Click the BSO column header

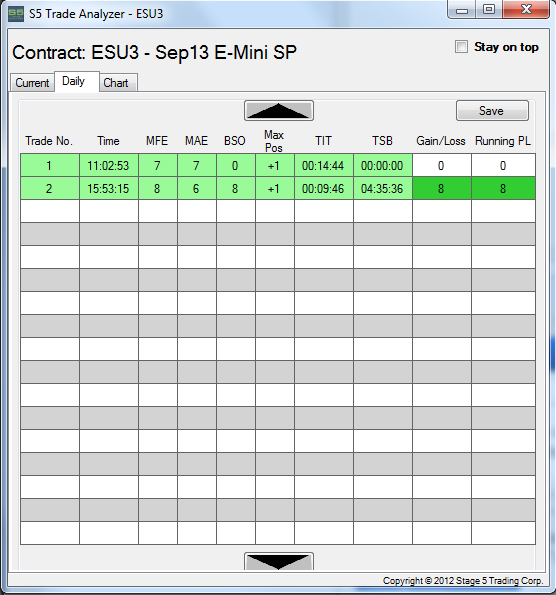click(x=235, y=141)
